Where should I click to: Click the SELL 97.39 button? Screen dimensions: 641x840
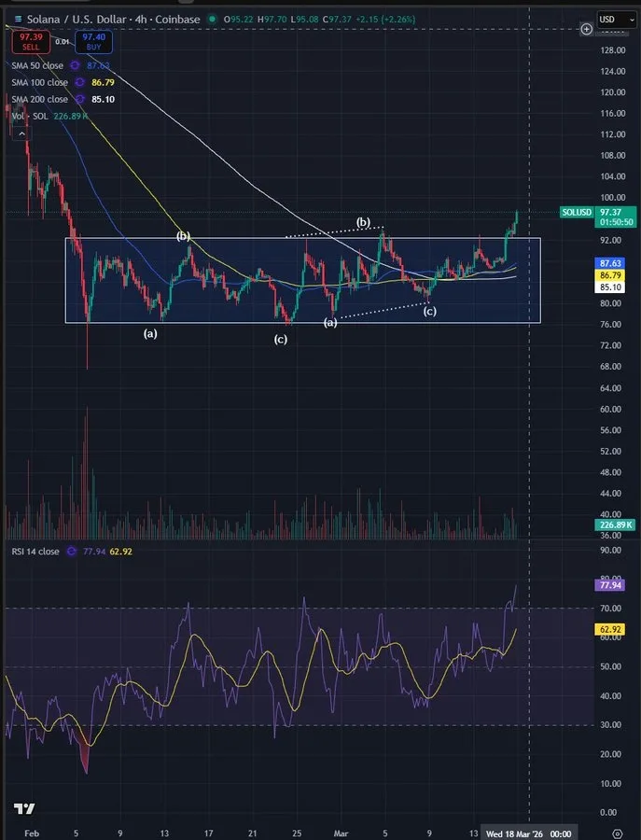click(31, 42)
